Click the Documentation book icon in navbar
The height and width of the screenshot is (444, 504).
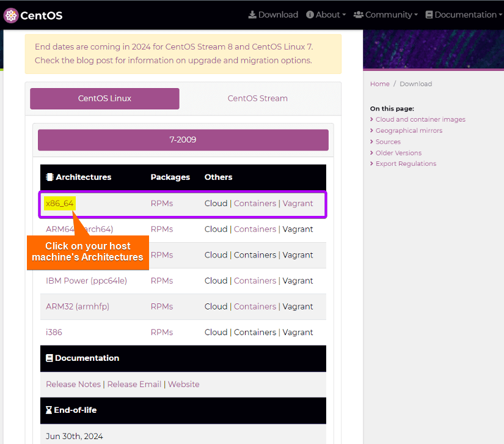coord(429,15)
